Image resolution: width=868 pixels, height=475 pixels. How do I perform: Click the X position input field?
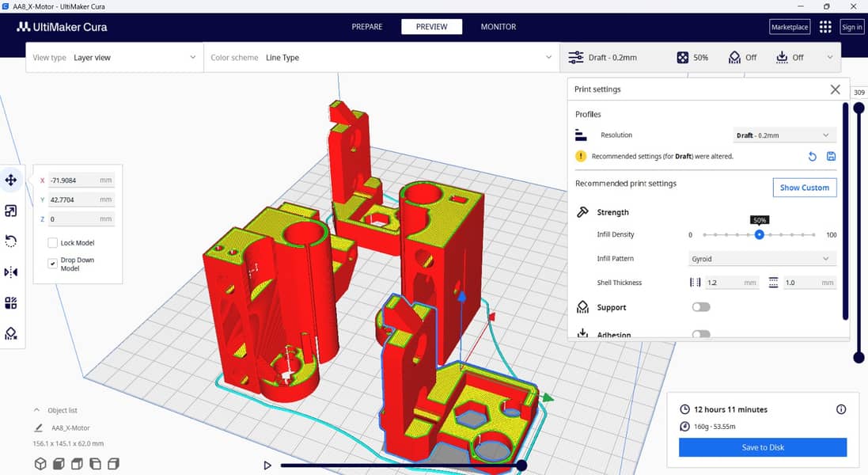81,180
